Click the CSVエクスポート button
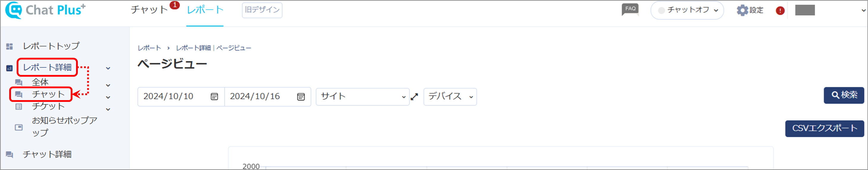The width and height of the screenshot is (868, 170). (x=825, y=129)
